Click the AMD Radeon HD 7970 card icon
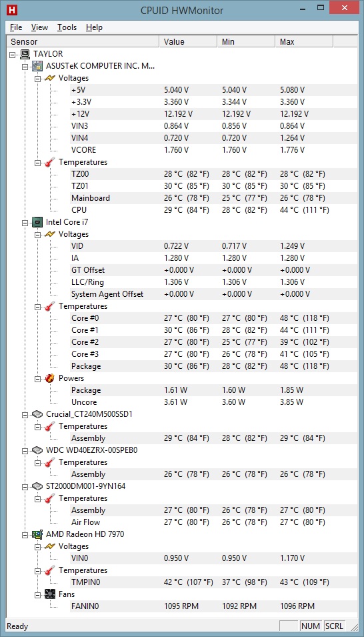 (x=38, y=534)
